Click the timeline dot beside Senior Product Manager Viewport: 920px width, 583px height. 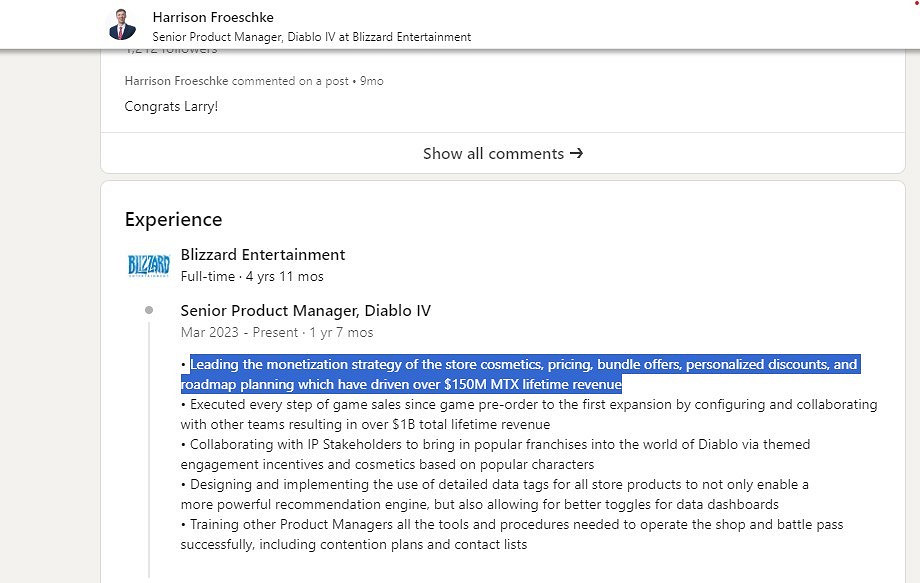pyautogui.click(x=149, y=310)
